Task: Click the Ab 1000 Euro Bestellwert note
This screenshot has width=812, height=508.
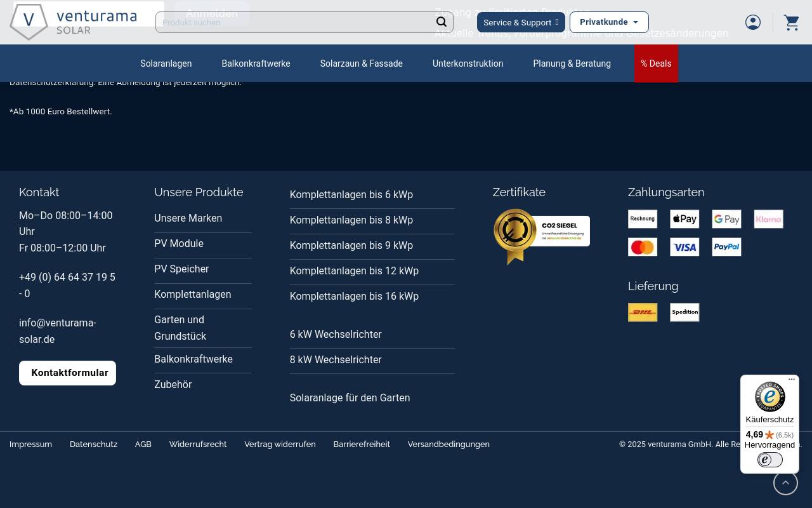Action: 61,112
